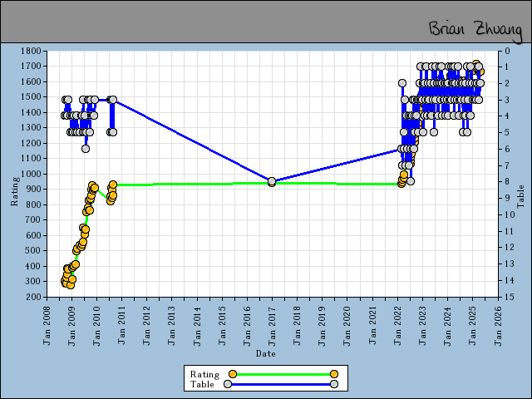
Task: Click the 'Jan 2026' date label
Action: (498, 326)
